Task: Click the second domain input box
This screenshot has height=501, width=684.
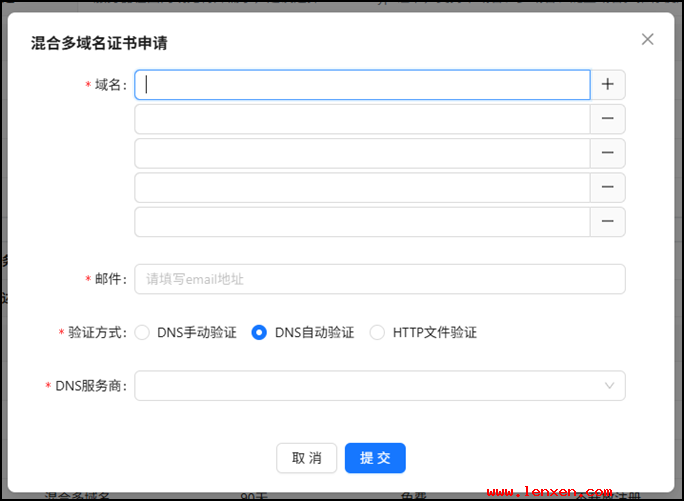Action: click(x=362, y=119)
